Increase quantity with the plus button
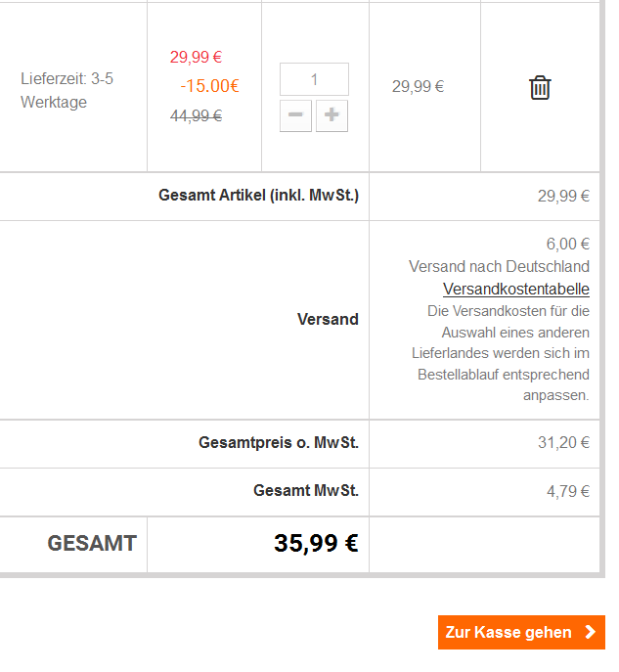 pyautogui.click(x=332, y=115)
